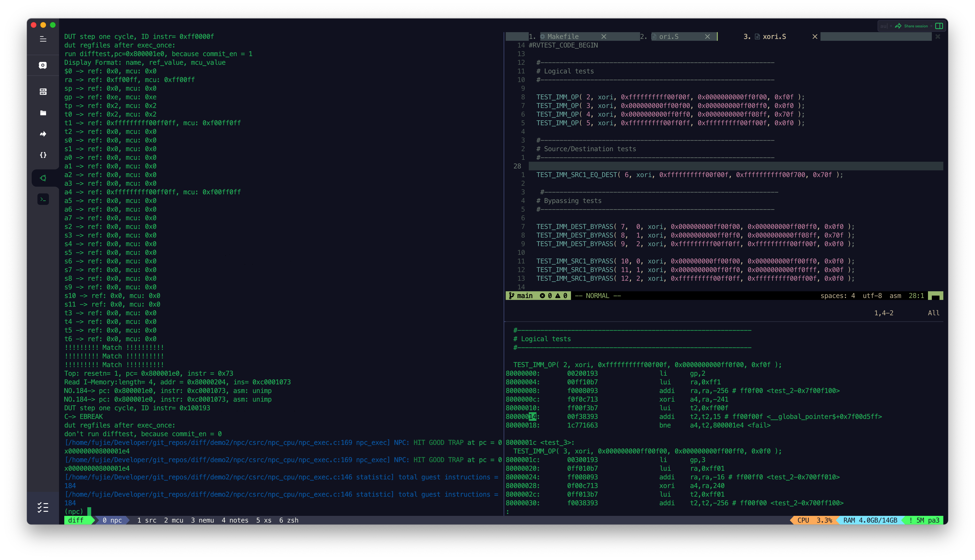The width and height of the screenshot is (975, 560).
Task: Select tmux window '2 mcu'
Action: 173,520
